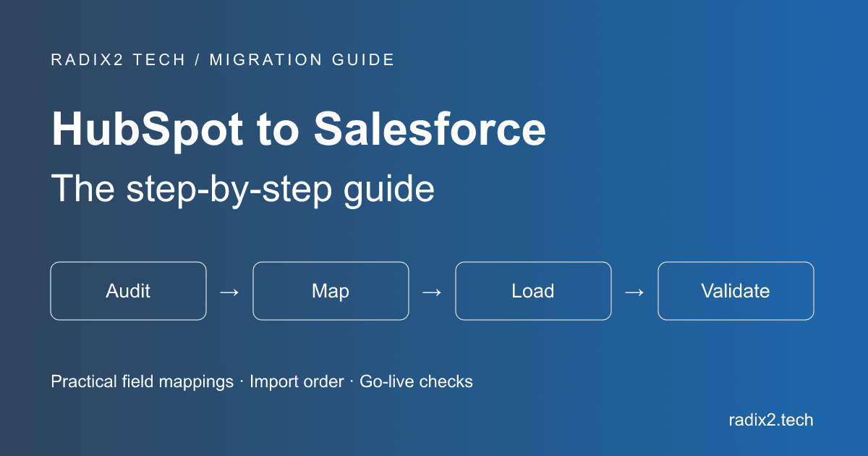Click the 'HubSpot to Salesforce' headline
The width and height of the screenshot is (868, 456).
tap(299, 129)
